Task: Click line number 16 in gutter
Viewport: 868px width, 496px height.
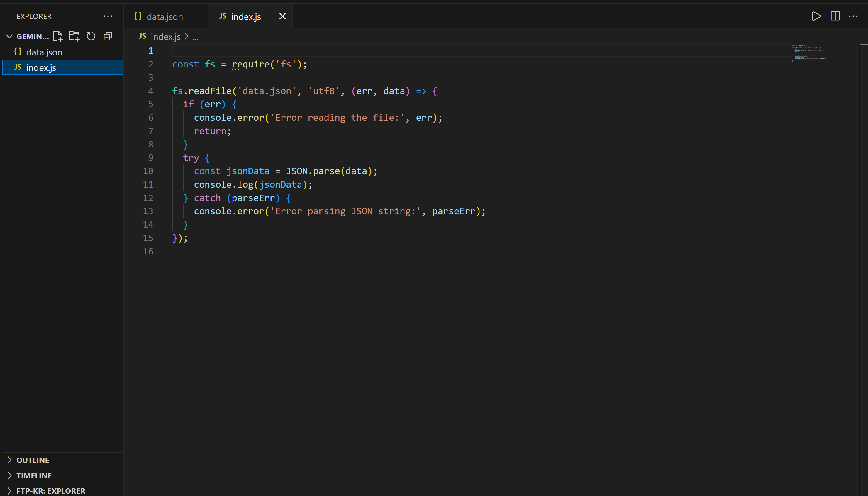Action: (x=148, y=252)
